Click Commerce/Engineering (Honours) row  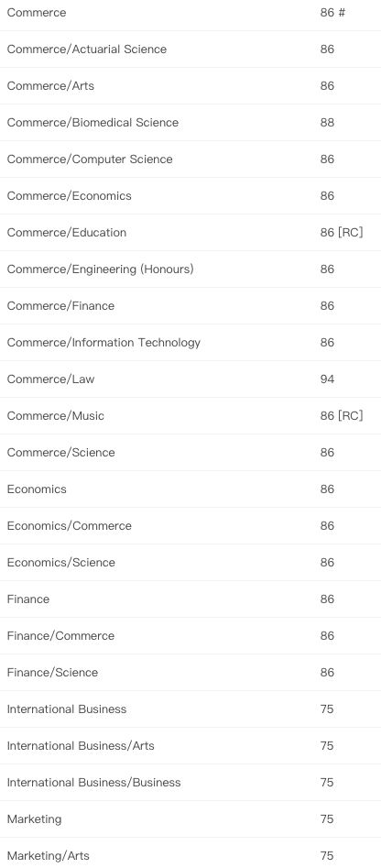(x=190, y=269)
